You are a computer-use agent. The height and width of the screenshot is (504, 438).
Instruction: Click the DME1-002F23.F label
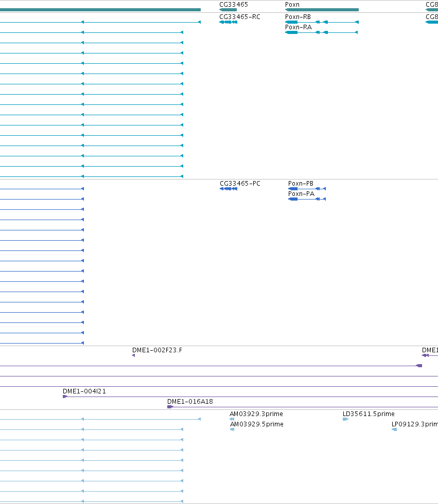point(157,350)
